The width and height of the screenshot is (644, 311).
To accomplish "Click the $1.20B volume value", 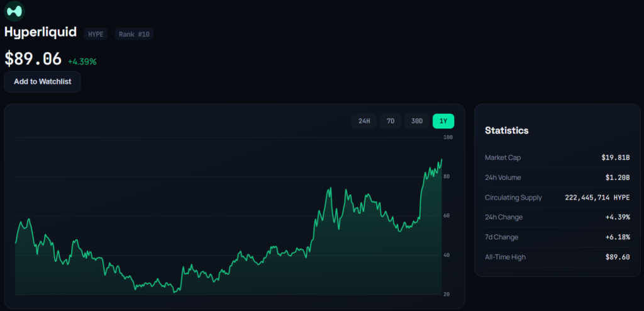I will pyautogui.click(x=618, y=178).
